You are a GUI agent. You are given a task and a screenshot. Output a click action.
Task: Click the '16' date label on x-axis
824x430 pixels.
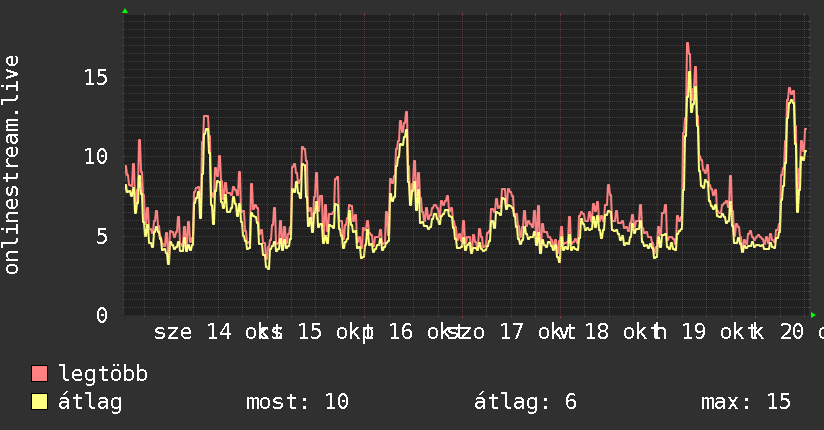click(x=400, y=332)
